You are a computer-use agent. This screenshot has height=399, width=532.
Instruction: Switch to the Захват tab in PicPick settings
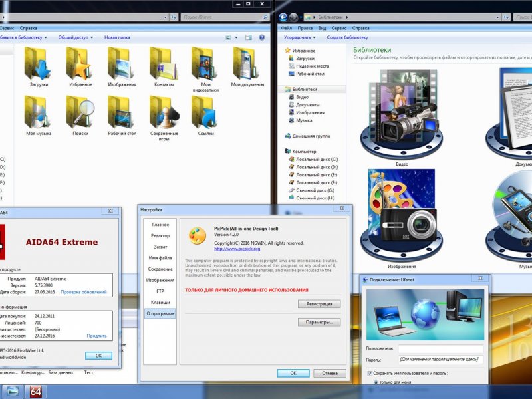160,247
